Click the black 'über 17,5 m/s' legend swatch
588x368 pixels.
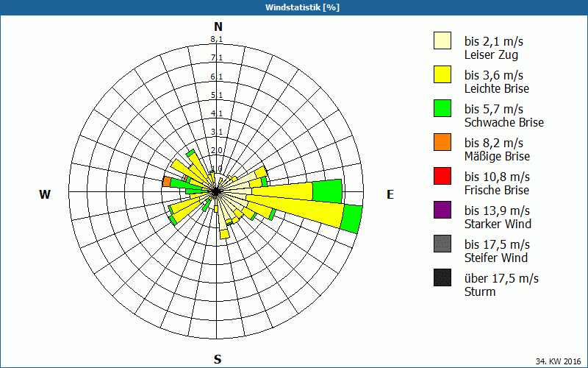[x=442, y=277]
